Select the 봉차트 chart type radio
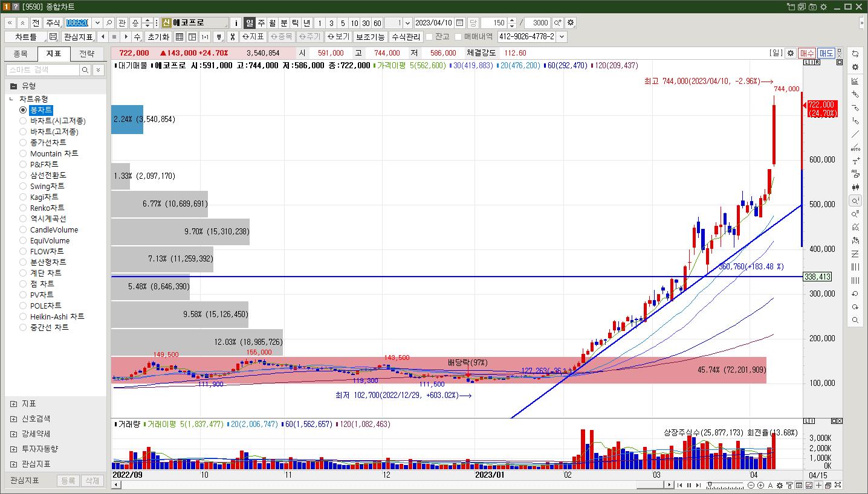 click(x=23, y=110)
